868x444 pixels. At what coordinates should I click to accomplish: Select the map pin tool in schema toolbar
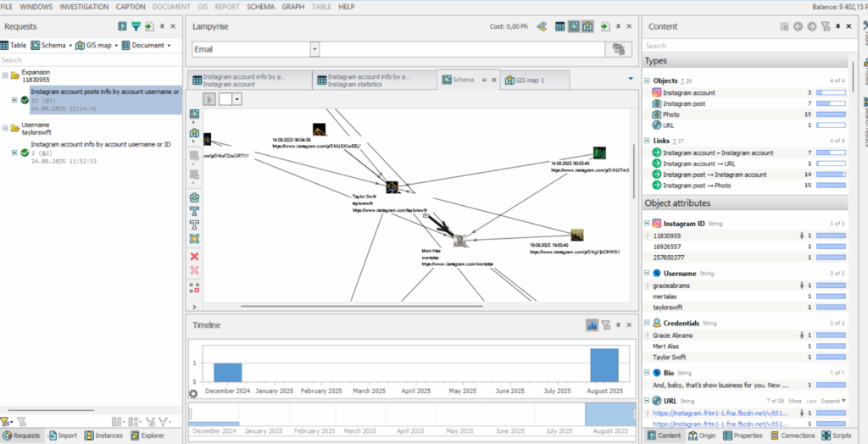[x=194, y=133]
